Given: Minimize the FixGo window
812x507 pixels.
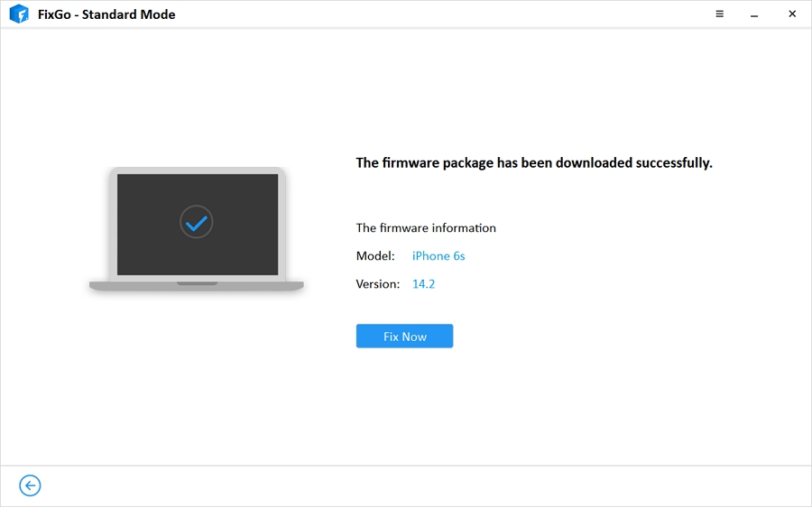Looking at the screenshot, I should click(x=754, y=15).
